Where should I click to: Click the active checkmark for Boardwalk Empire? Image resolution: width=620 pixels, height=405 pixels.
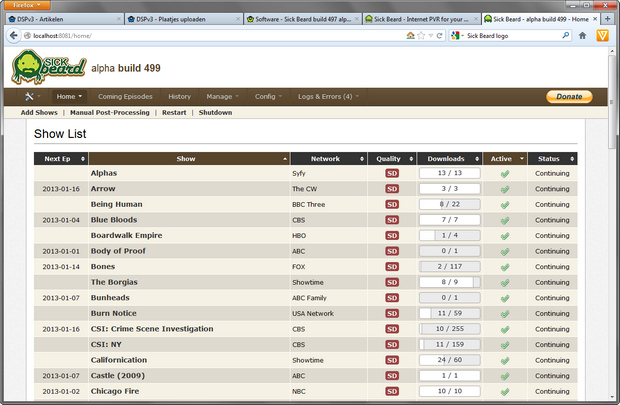(505, 236)
